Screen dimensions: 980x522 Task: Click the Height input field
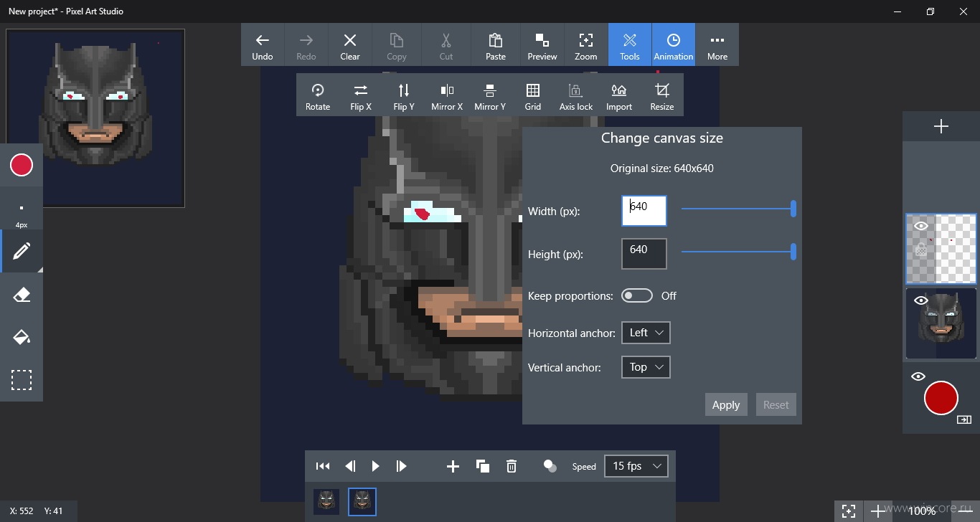[644, 254]
